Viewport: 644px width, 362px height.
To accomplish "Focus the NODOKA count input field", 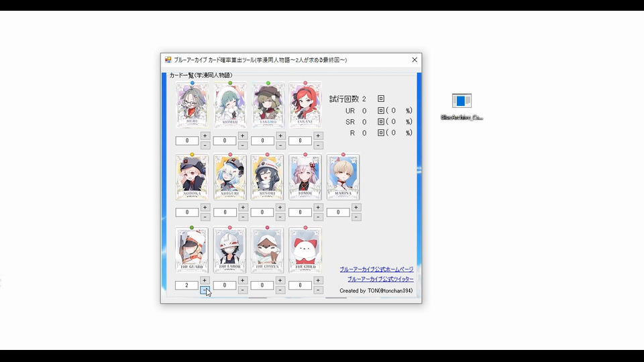I will click(x=187, y=213).
